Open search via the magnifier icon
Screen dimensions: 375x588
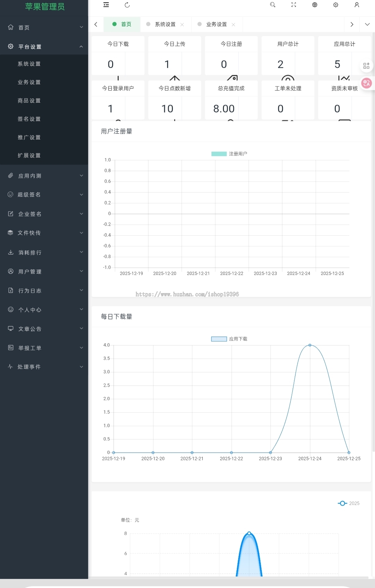(x=273, y=5)
